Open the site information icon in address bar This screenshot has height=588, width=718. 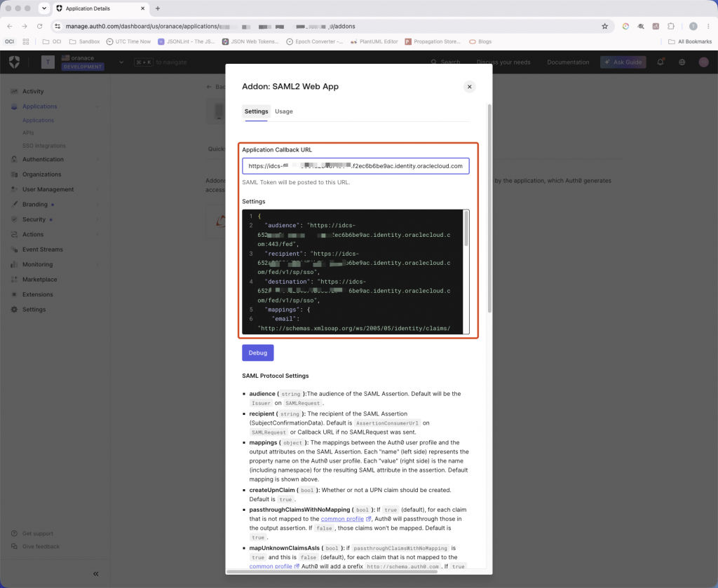(57, 26)
